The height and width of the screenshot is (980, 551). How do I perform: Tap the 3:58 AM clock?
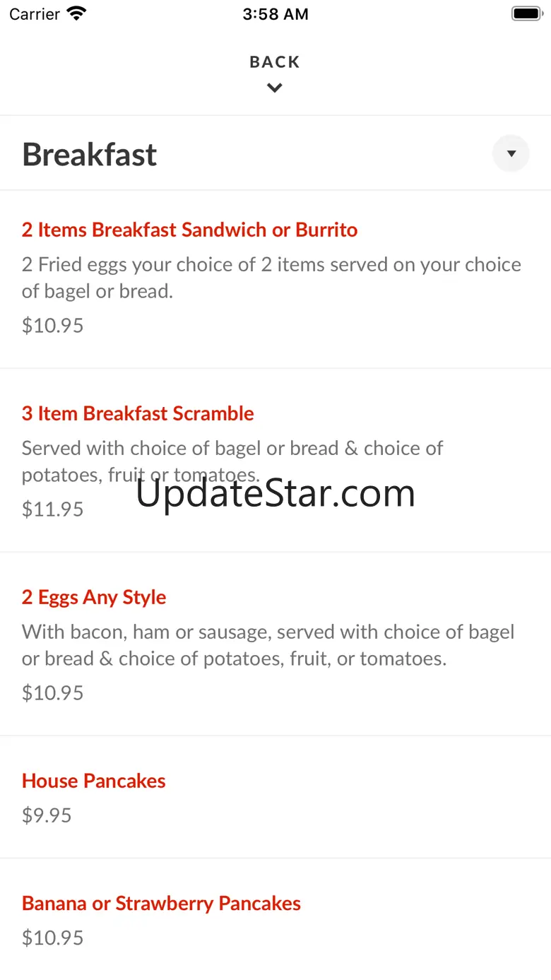pos(275,14)
